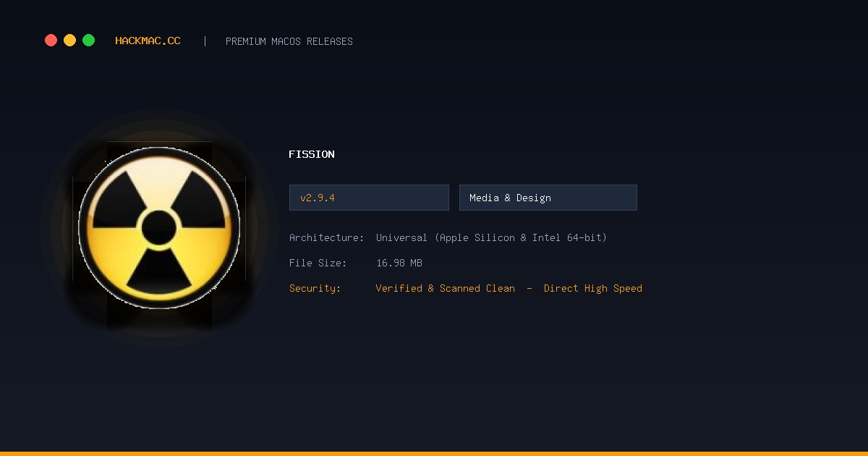Click the Fission radiation app icon
This screenshot has width=868, height=456.
159,228
